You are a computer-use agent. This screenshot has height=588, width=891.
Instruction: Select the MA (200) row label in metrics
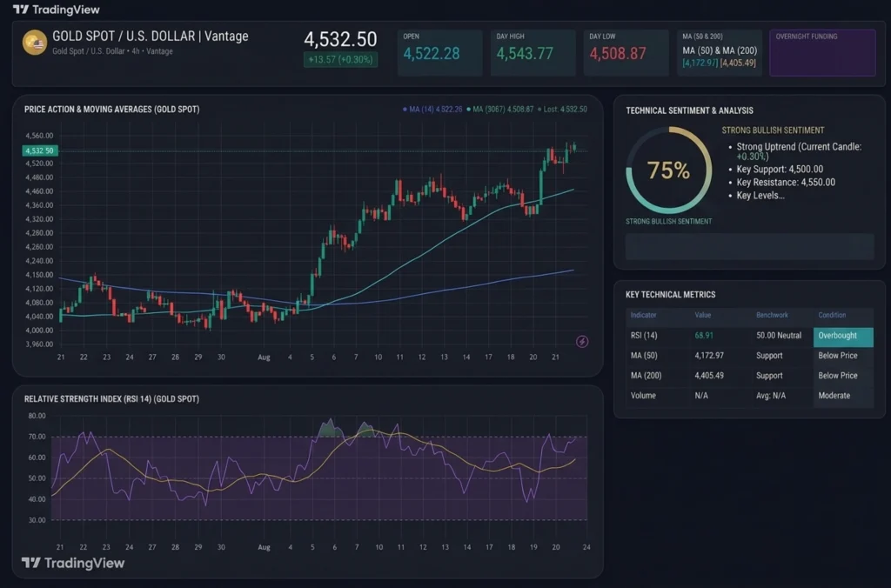click(646, 376)
